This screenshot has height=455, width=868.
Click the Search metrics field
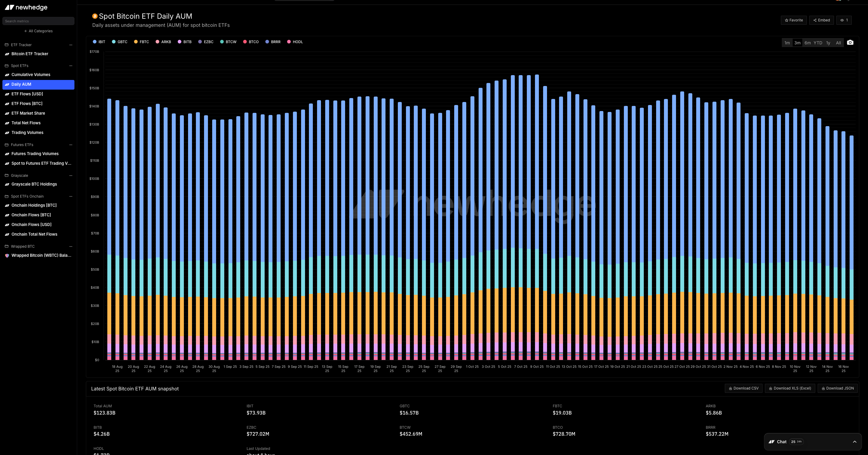coord(38,21)
